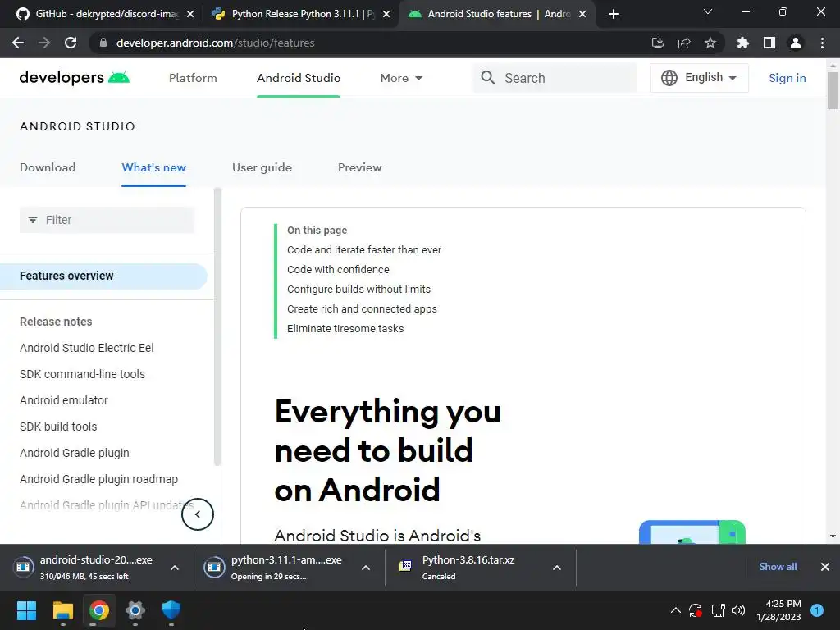Jump to Configure builds without limits

[359, 290]
